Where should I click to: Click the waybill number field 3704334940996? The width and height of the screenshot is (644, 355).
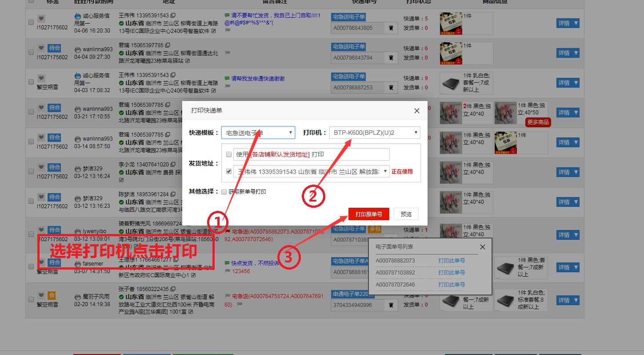[x=359, y=305]
